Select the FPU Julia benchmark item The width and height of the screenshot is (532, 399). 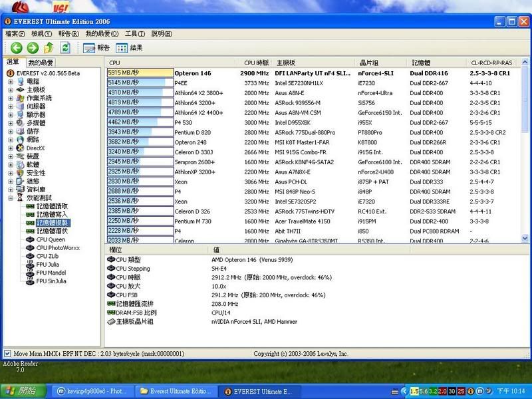[47, 265]
